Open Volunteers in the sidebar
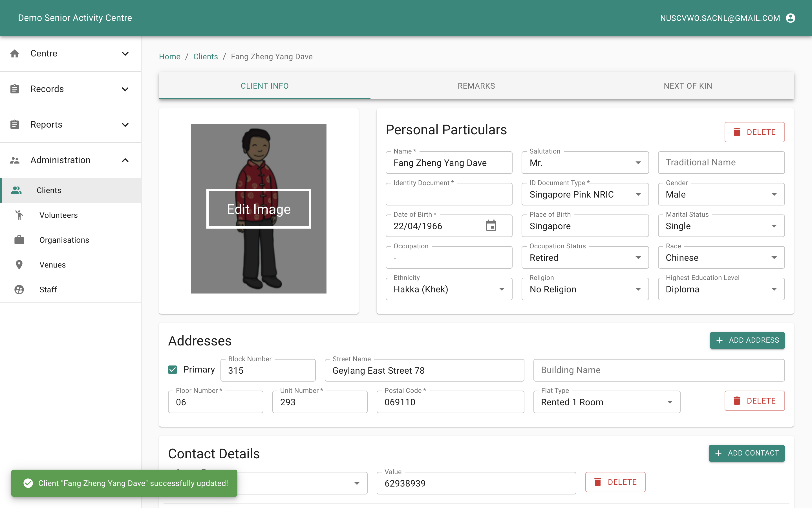This screenshot has height=508, width=812. pos(70,215)
